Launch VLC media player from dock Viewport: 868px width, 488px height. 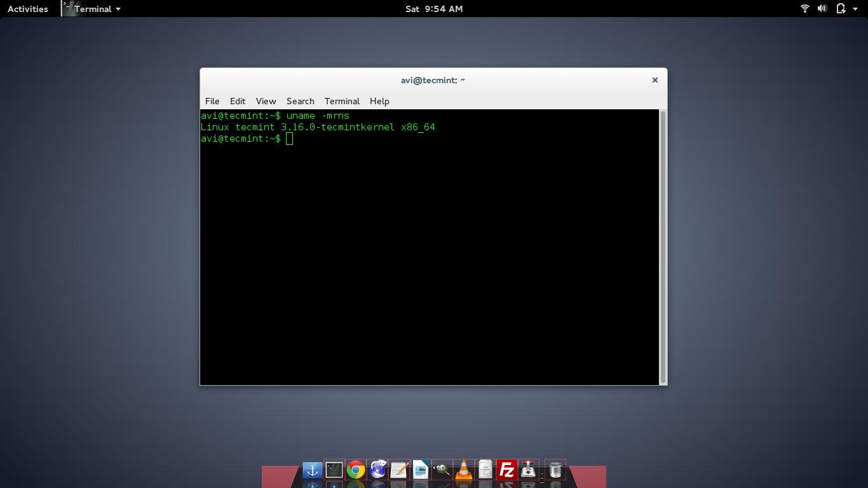click(x=464, y=470)
